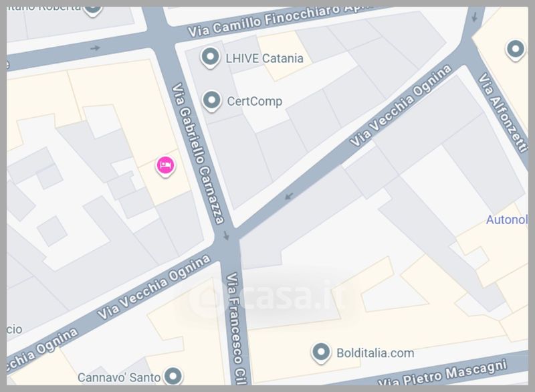Click the Via Gabriello Carnazza street label

197,154
